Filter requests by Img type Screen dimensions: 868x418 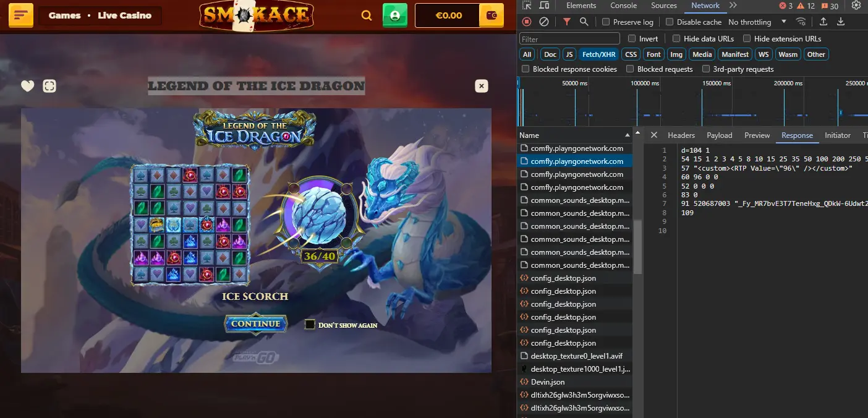(677, 54)
